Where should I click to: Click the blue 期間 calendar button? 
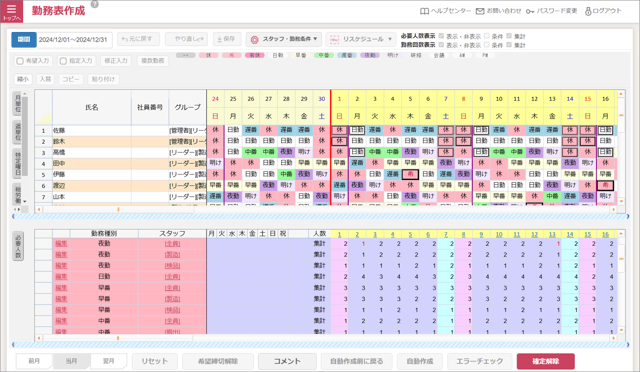(x=24, y=40)
